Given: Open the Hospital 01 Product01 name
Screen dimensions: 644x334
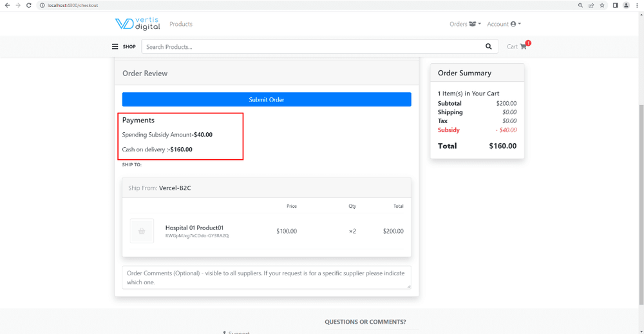Looking at the screenshot, I should [x=194, y=228].
